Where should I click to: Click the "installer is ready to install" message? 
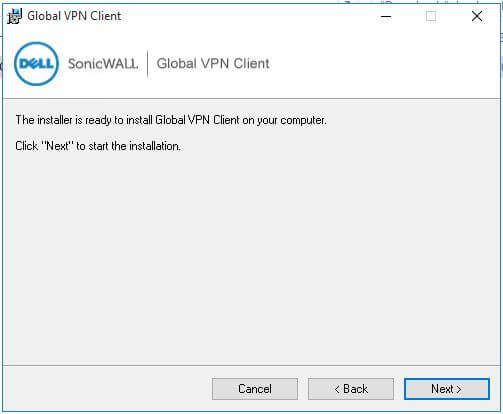(171, 120)
